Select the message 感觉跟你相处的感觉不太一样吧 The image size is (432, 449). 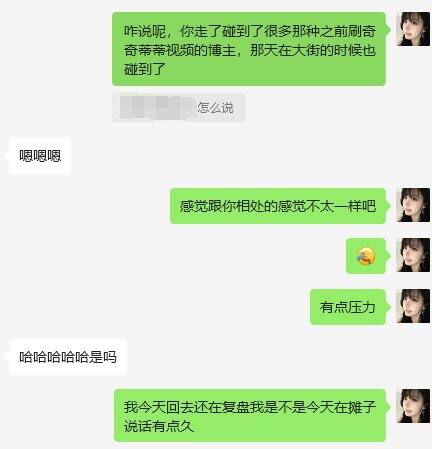tap(278, 206)
